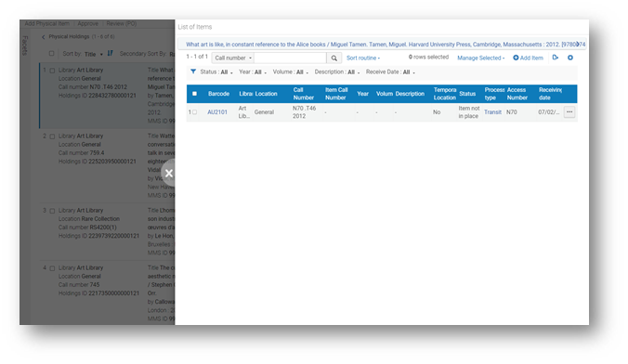Open the Sort by Title dropdown
This screenshot has width=628, height=364.
click(93, 54)
